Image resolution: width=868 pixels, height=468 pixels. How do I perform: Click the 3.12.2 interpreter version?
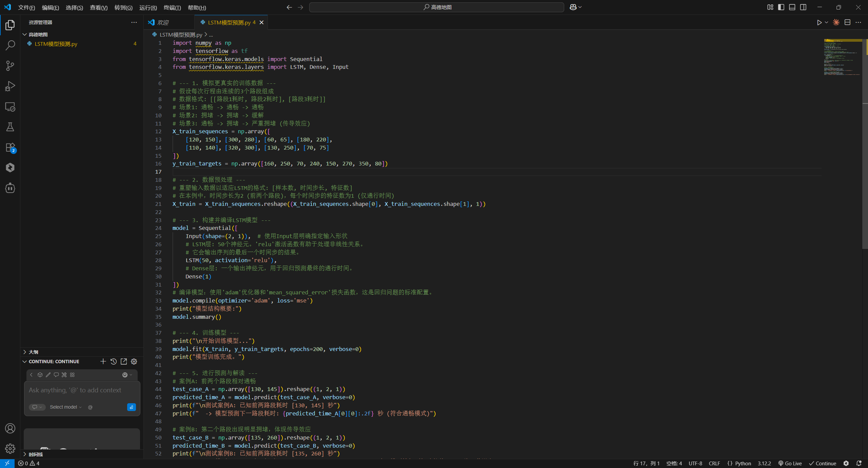pyautogui.click(x=764, y=464)
